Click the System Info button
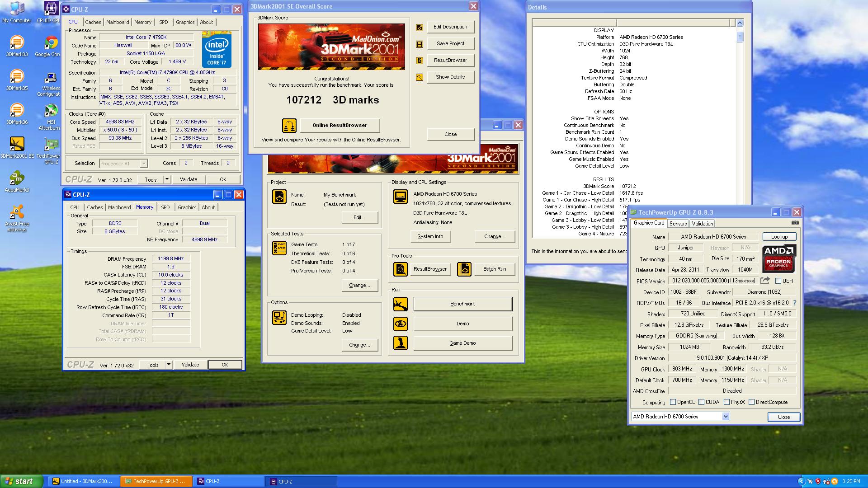 pos(430,237)
